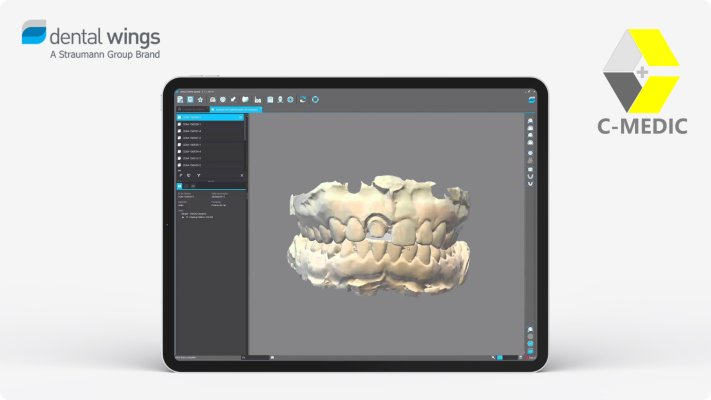This screenshot has height=400, width=711.
Task: Open the menu icon on the selected order row
Action: coord(240,117)
